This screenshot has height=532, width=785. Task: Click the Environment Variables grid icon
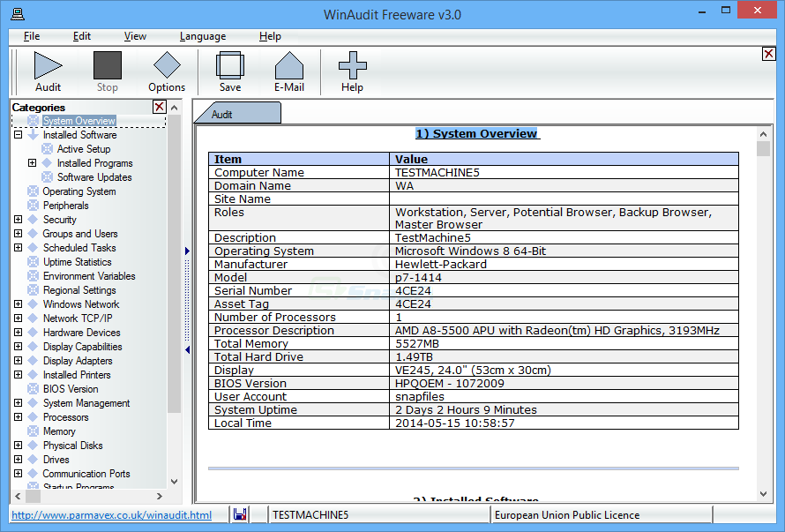pos(33,275)
